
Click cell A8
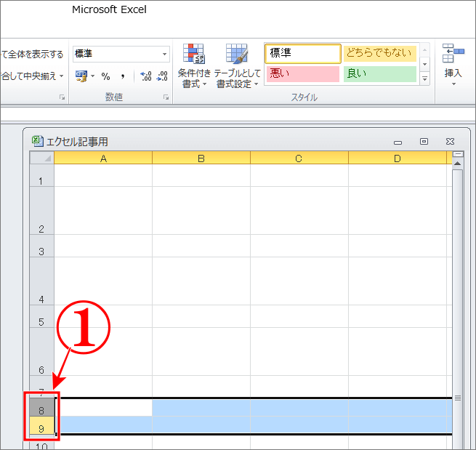[x=103, y=408]
